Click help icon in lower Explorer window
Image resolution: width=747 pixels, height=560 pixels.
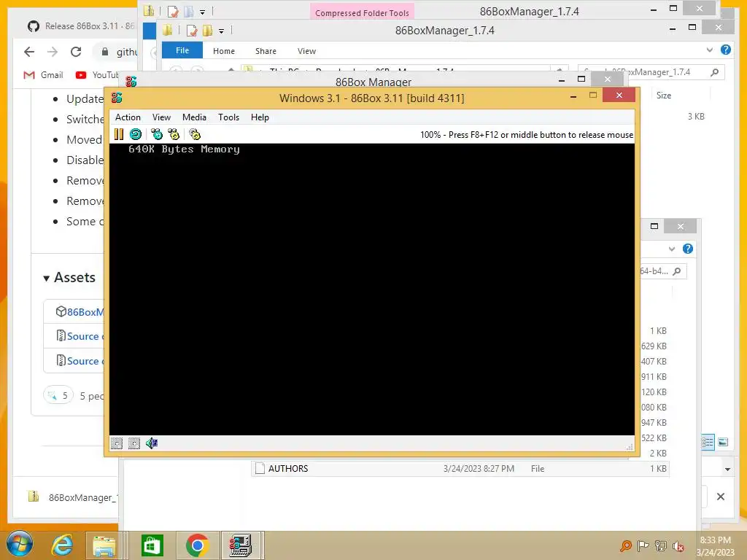coord(688,249)
